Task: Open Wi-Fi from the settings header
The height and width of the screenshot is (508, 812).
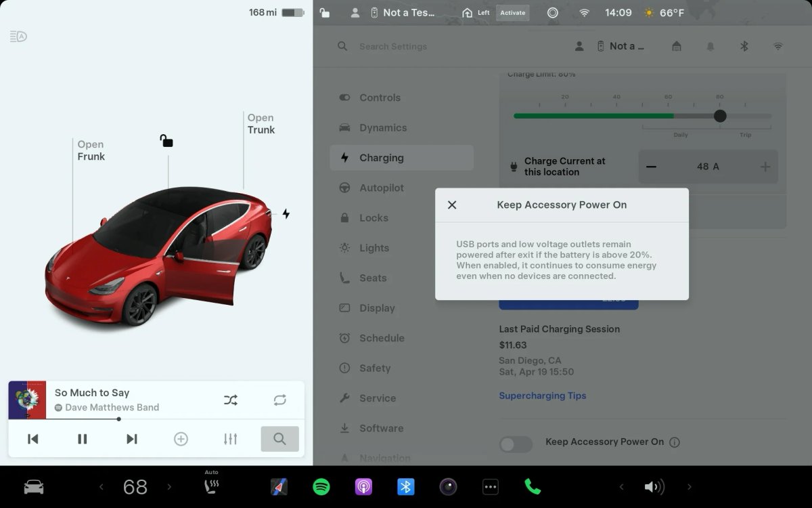Action: 778,46
